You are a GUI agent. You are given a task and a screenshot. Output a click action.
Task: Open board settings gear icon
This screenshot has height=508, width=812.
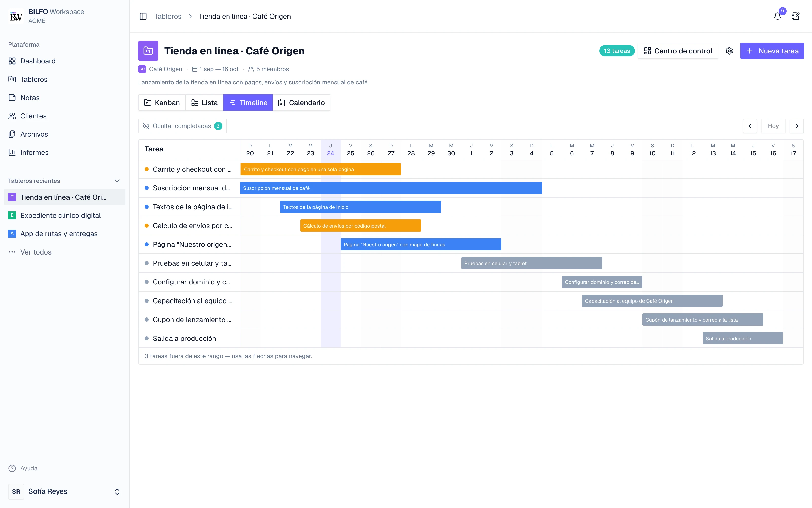pyautogui.click(x=729, y=51)
